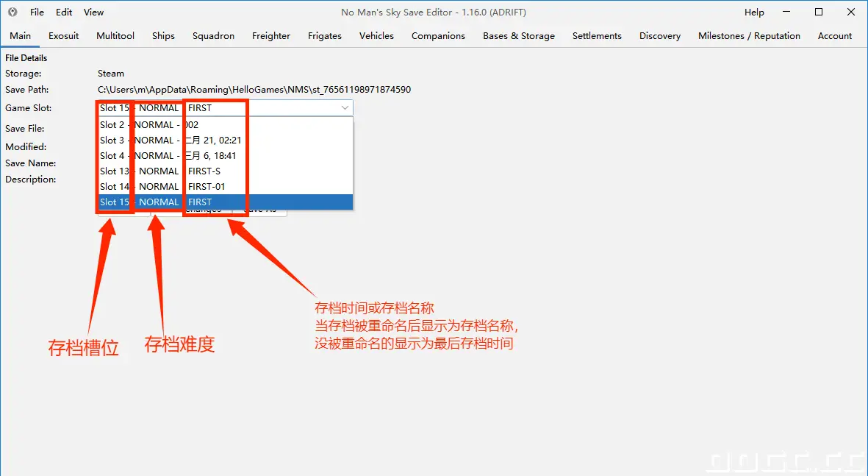The height and width of the screenshot is (476, 868).
Task: Click the application logo icon in title bar
Action: pos(12,13)
